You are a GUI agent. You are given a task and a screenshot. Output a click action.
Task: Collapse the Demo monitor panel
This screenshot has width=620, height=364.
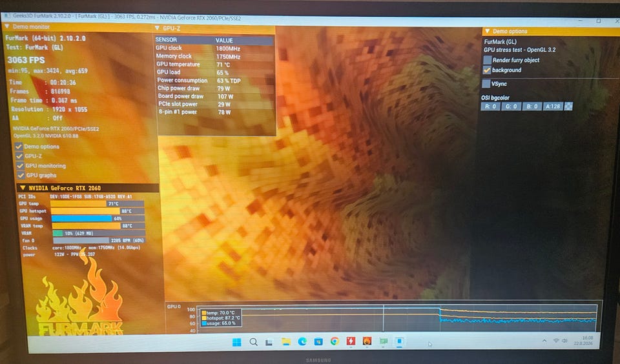coord(7,26)
